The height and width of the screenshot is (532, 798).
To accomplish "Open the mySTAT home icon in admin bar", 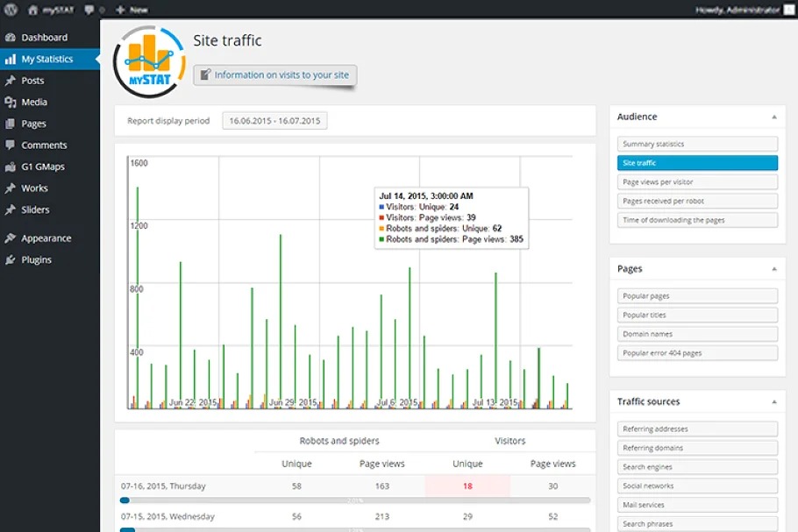I will 33,10.
